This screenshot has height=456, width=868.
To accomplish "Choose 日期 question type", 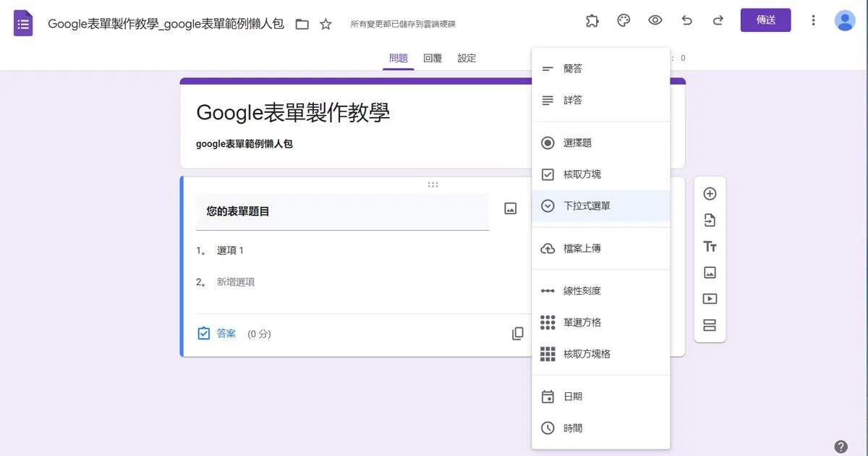I will [x=601, y=397].
